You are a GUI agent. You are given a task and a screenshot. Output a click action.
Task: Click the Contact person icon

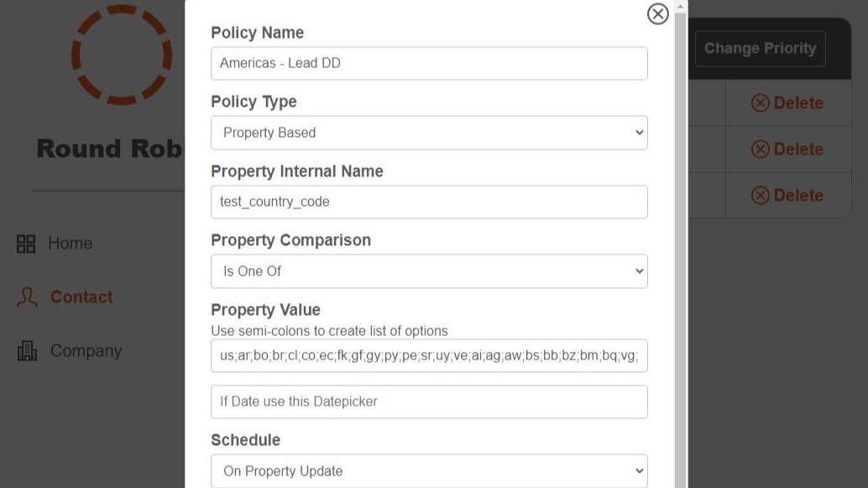pyautogui.click(x=28, y=297)
